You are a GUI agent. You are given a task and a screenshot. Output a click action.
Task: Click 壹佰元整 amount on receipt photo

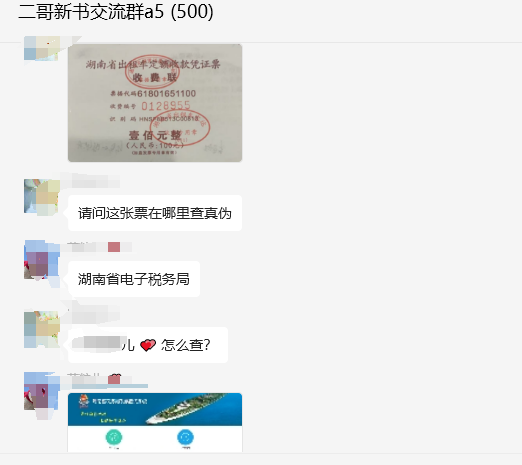(155, 135)
